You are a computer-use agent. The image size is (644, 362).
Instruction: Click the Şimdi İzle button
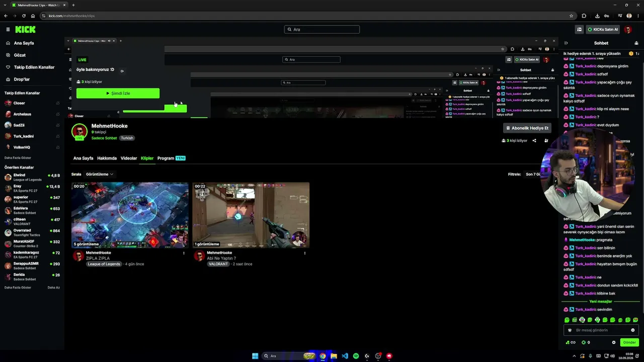click(118, 94)
